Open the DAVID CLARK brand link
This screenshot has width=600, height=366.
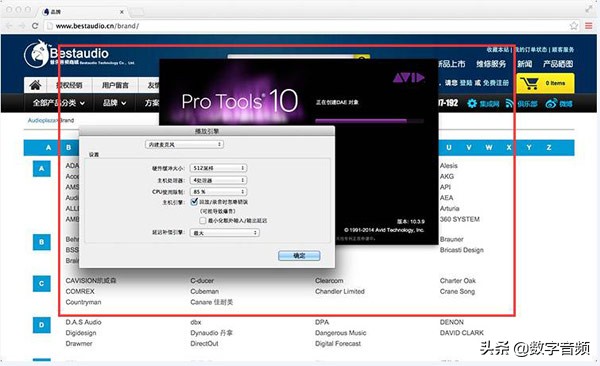click(461, 333)
